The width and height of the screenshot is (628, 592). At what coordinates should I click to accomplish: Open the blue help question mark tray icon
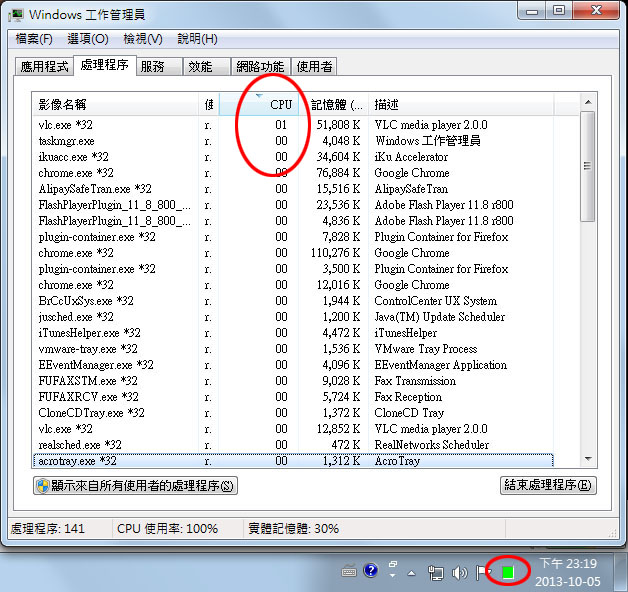point(371,570)
